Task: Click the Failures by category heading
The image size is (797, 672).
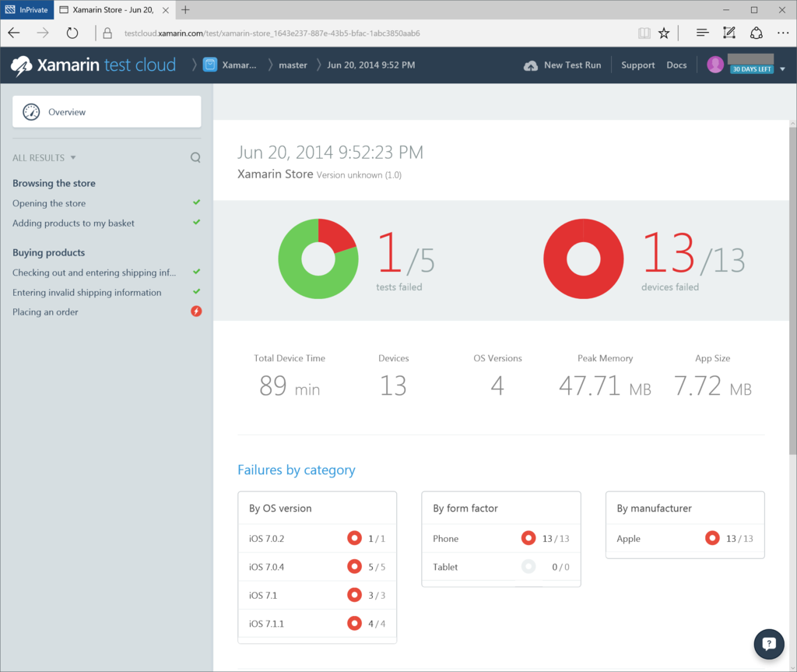Action: pos(297,470)
